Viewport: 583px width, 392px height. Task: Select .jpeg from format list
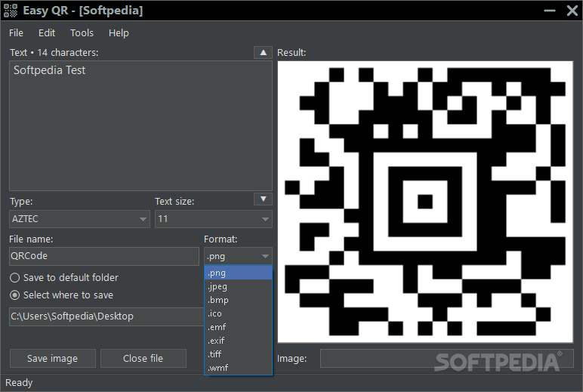coord(238,287)
